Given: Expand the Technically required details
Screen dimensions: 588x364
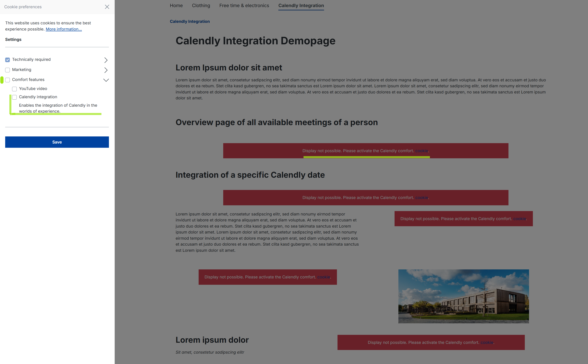Looking at the screenshot, I should point(105,59).
